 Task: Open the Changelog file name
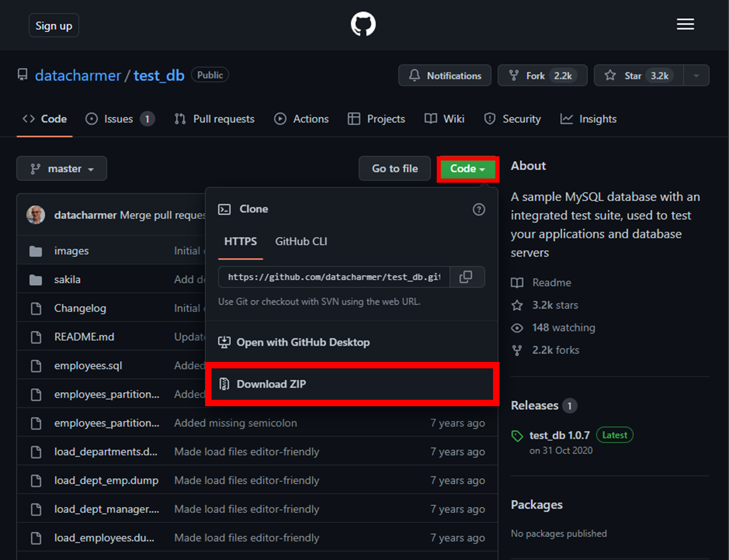(x=80, y=309)
